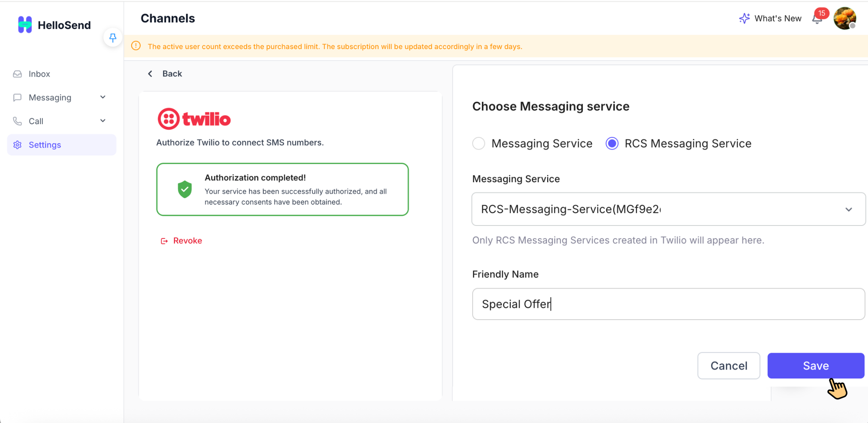The height and width of the screenshot is (423, 868).
Task: Click the HelloSend brand name
Action: tap(64, 25)
